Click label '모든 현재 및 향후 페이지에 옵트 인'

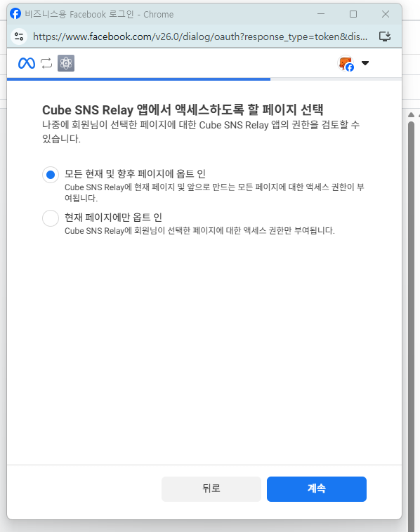(x=135, y=174)
